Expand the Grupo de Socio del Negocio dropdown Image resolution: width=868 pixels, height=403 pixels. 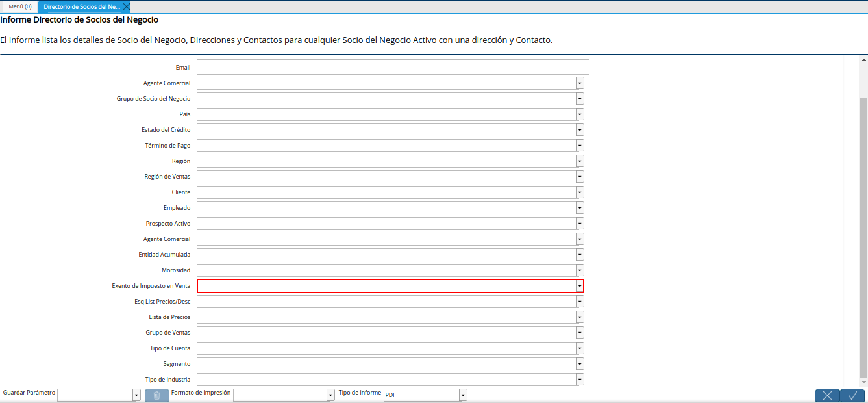tap(580, 99)
